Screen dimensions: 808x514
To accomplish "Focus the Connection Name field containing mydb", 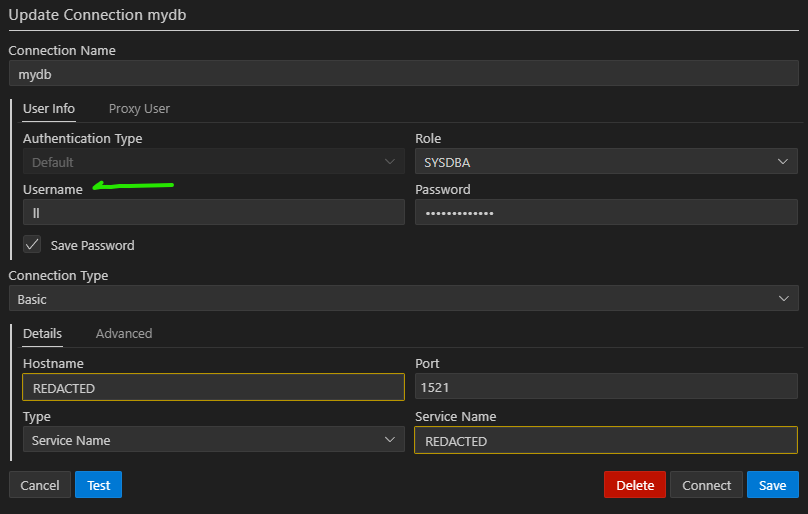I will (x=403, y=73).
